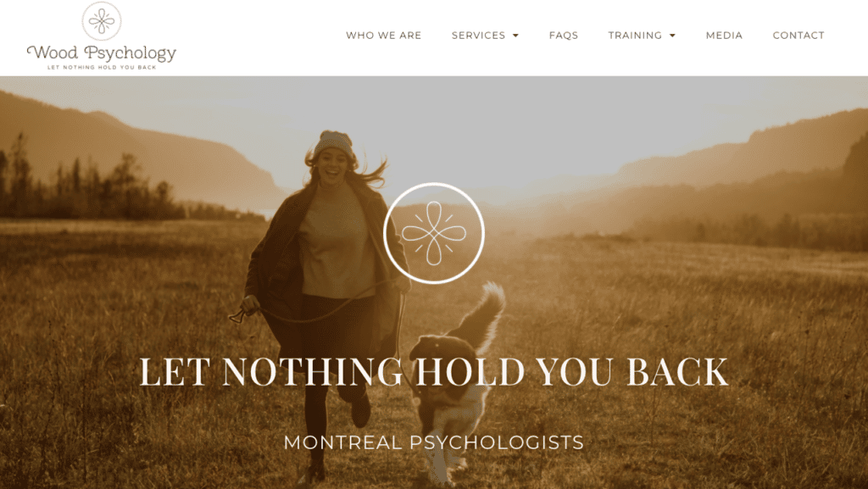Click the Montreal Psychologists subtitle

(x=434, y=442)
